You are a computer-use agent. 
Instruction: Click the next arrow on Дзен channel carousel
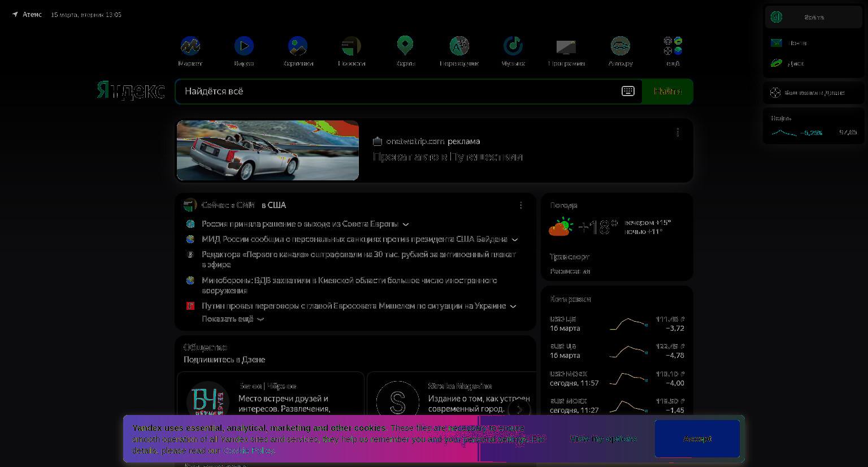tap(519, 409)
